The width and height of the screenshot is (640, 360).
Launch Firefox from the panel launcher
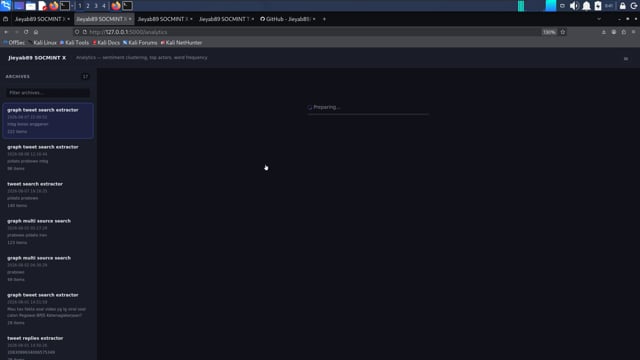coord(53,6)
